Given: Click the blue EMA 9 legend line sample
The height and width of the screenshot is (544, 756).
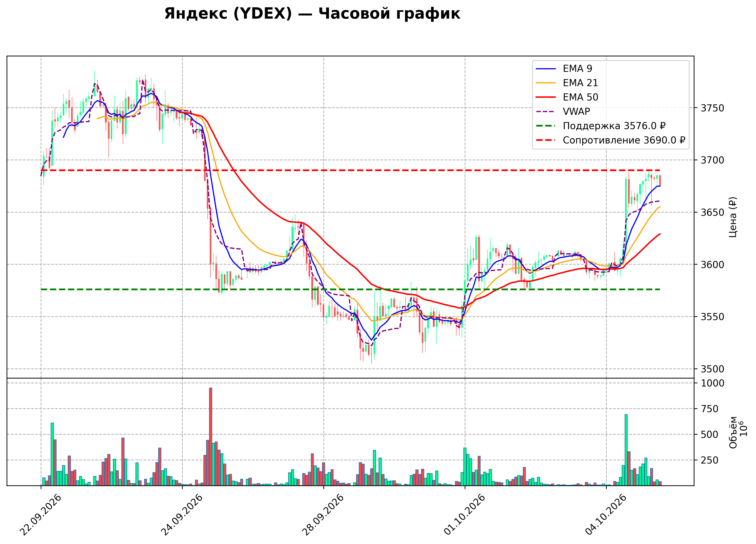Looking at the screenshot, I should click(546, 69).
